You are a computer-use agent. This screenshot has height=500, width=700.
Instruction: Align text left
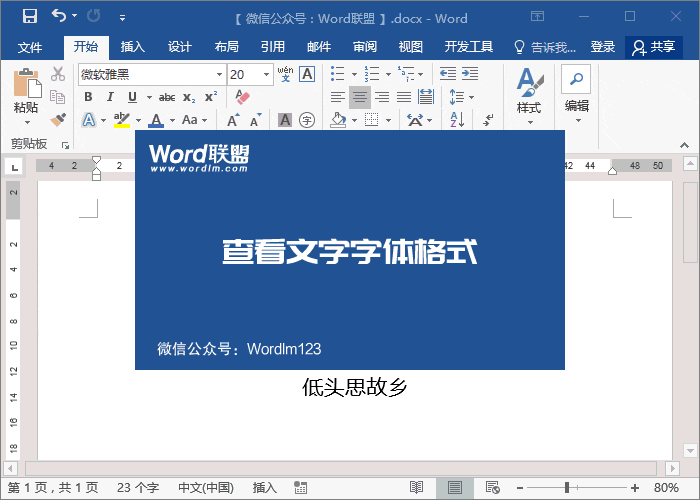(x=338, y=97)
